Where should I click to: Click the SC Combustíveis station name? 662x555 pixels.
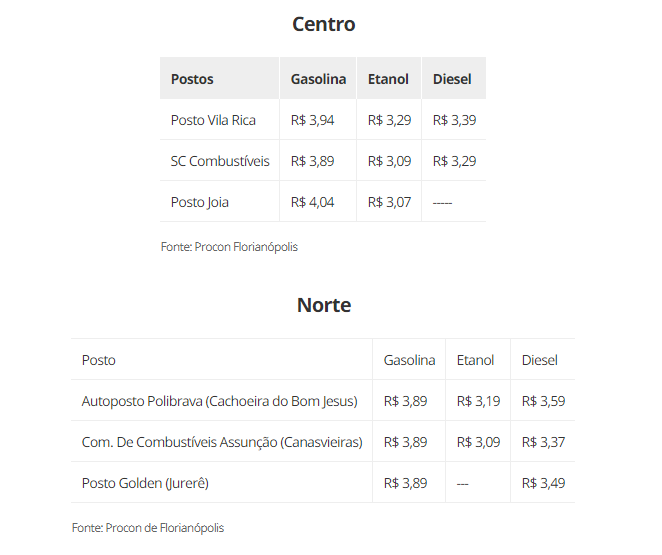220,161
